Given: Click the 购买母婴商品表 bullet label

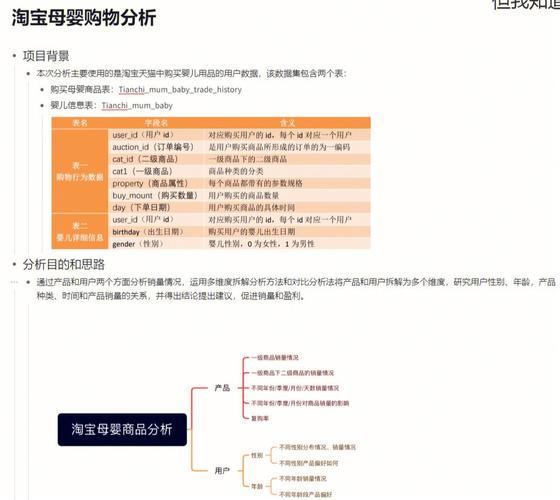Looking at the screenshot, I should [81, 89].
